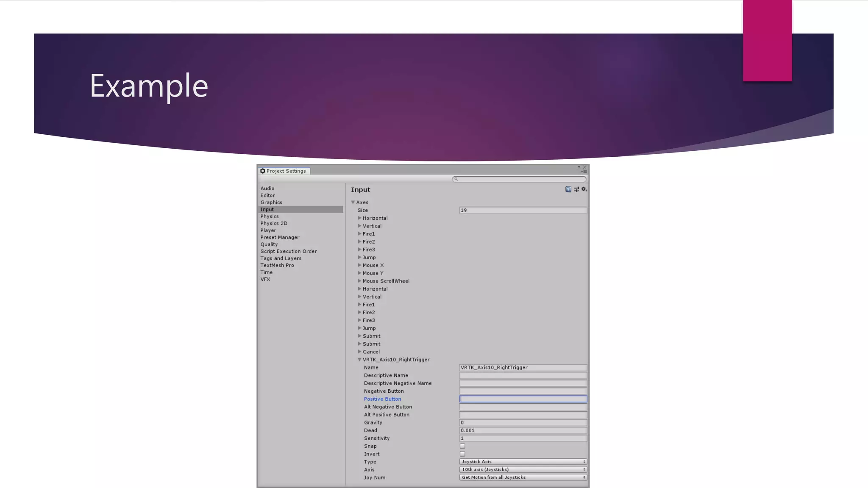This screenshot has height=488, width=868.
Task: Collapse the Axes foldout
Action: [353, 202]
